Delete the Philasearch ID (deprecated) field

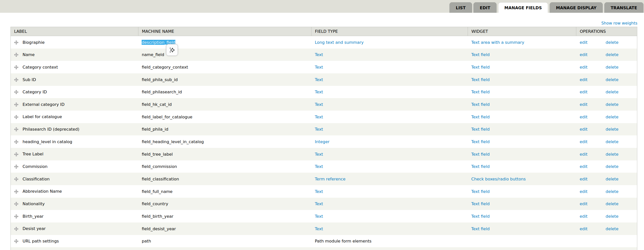pos(612,129)
